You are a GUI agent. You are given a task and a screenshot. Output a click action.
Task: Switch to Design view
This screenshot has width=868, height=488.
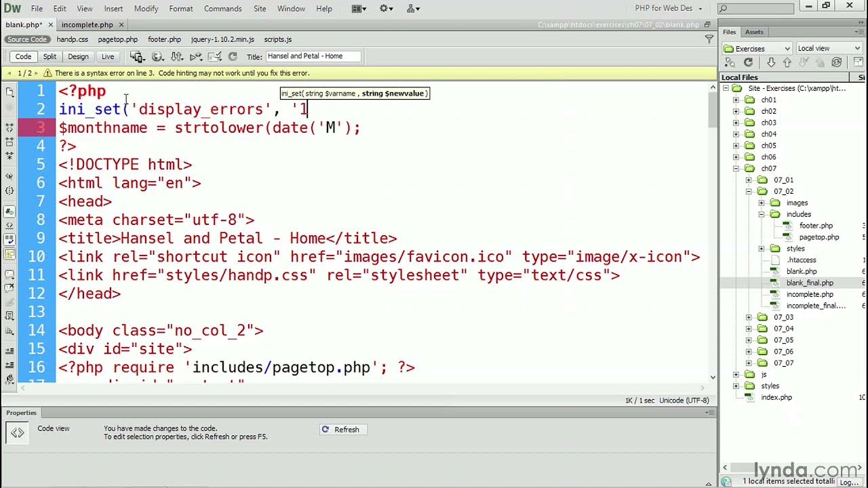tap(78, 57)
